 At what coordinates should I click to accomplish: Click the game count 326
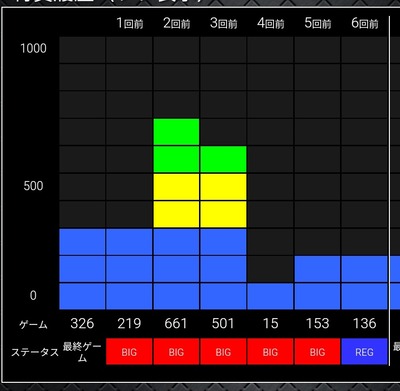pyautogui.click(x=82, y=323)
